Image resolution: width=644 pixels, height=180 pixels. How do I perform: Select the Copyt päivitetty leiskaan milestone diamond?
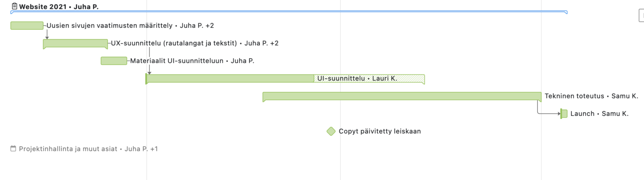(x=331, y=131)
